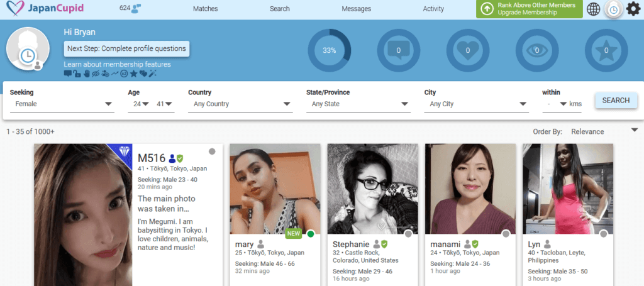Open the settings gear icon
644x286 pixels.
(633, 9)
